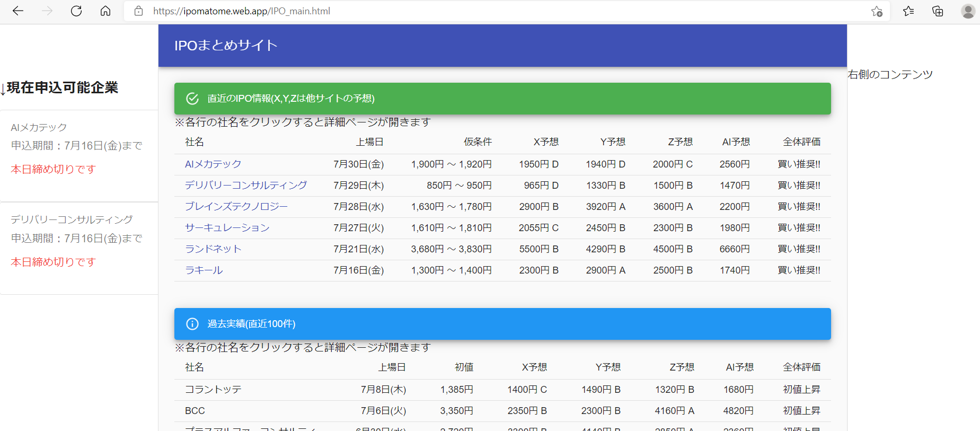Click the IPOまとめサイト header title
980x431 pixels.
pyautogui.click(x=226, y=46)
